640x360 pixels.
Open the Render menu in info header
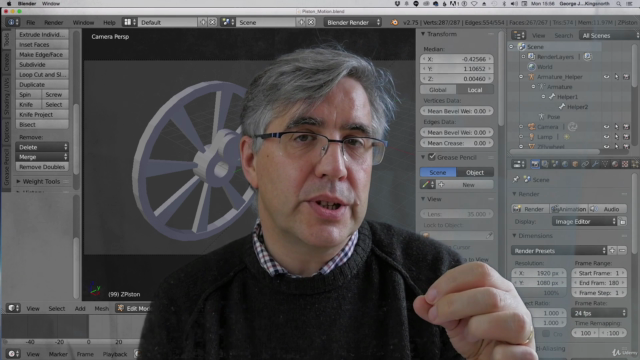point(53,22)
